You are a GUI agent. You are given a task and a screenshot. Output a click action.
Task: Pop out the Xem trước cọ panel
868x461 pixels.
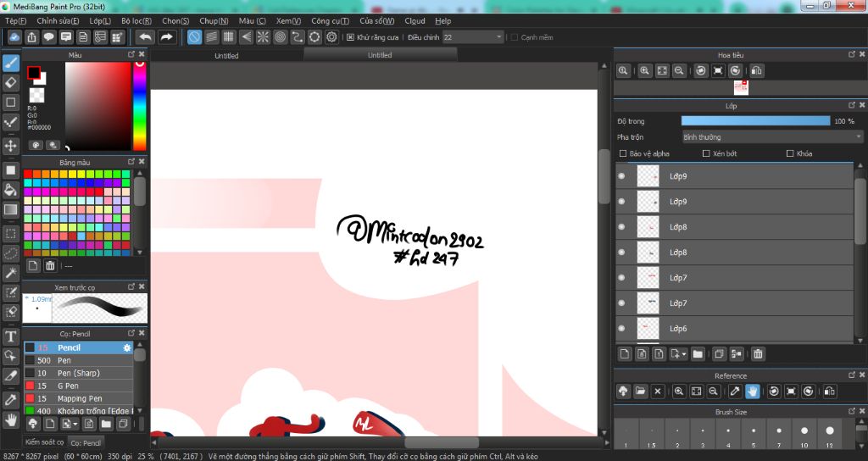pos(131,286)
